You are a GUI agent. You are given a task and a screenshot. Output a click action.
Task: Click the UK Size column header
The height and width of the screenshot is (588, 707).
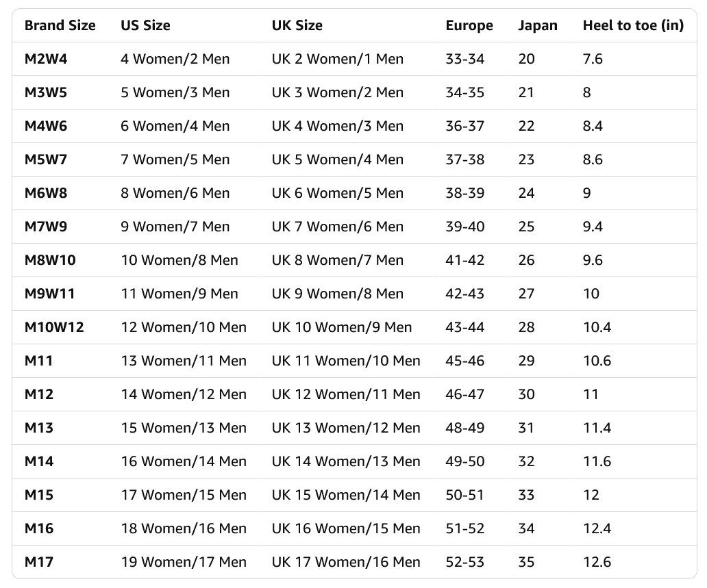click(x=297, y=25)
